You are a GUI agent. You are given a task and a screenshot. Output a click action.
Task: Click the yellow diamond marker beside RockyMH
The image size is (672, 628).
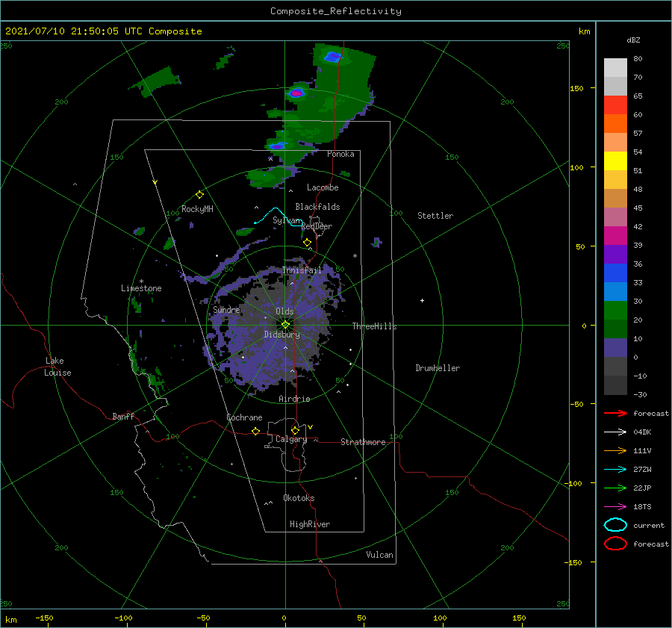point(199,195)
